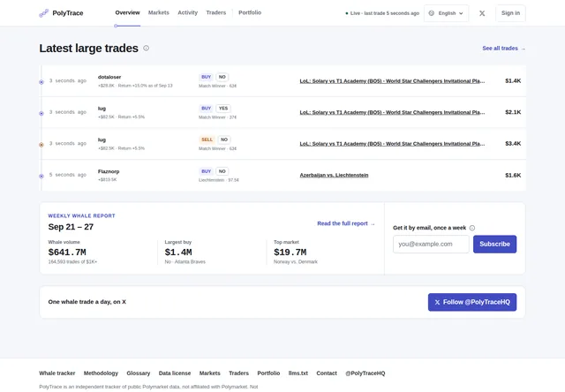Open LoL Solary market link in $2.1K row

pyautogui.click(x=392, y=112)
